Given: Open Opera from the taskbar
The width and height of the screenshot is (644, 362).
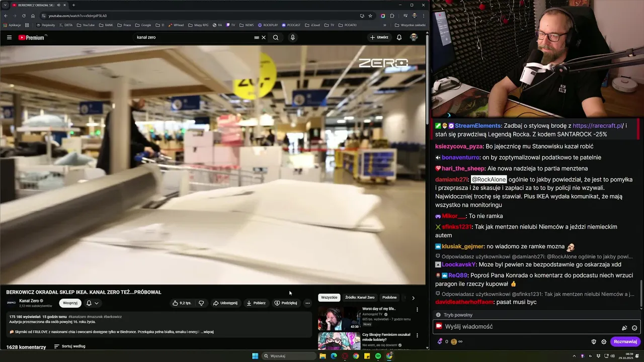Looking at the screenshot, I should (x=345, y=356).
